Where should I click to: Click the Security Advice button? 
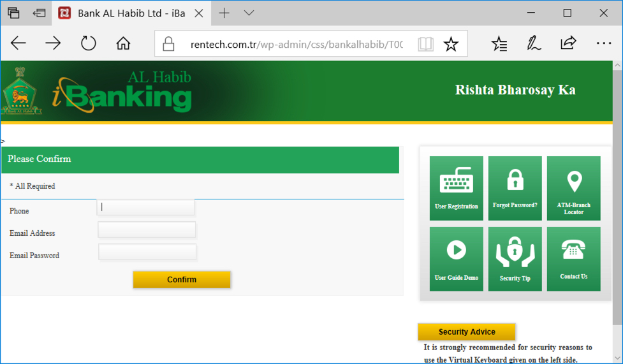point(467,332)
